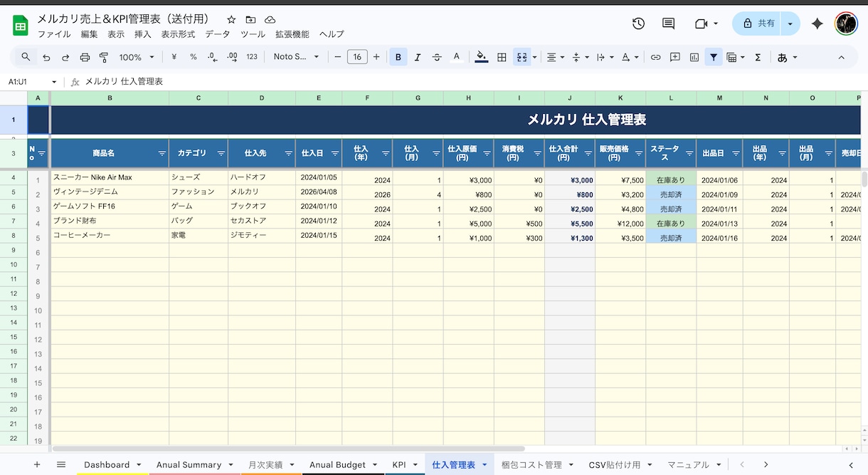
Task: Decrease font size with minus button
Action: pos(338,57)
